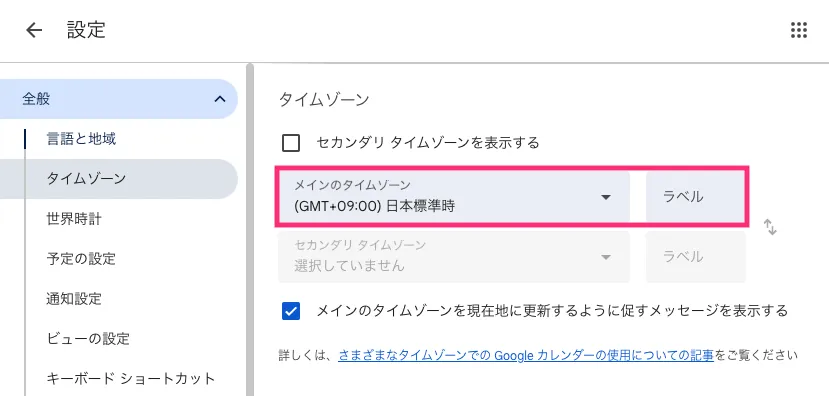Enable セカンダリ タイムゾーンを表示する checkbox
This screenshot has height=396, width=829.
291,143
